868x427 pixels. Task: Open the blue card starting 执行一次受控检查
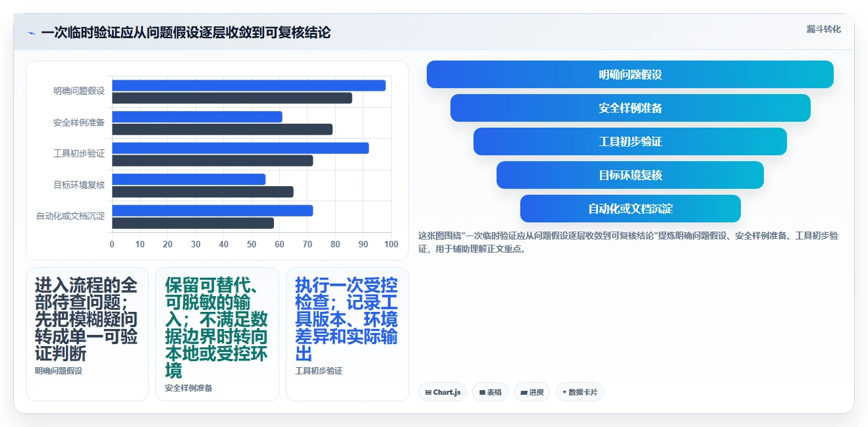[347, 334]
